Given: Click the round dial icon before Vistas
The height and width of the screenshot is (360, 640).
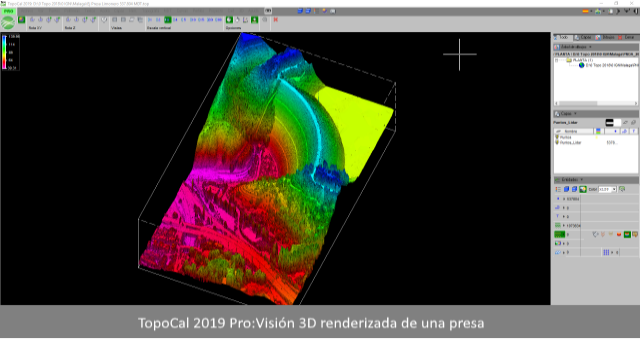Looking at the screenshot, I should 104,20.
